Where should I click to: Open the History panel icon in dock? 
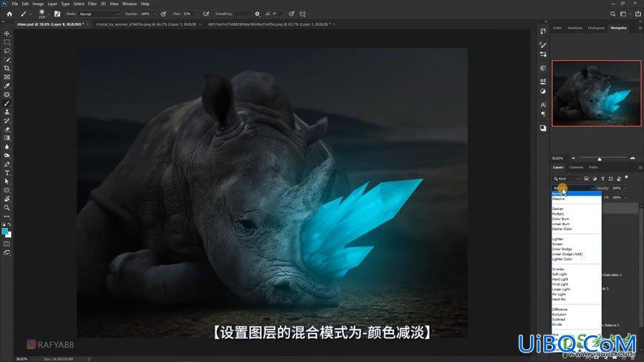[x=543, y=31]
